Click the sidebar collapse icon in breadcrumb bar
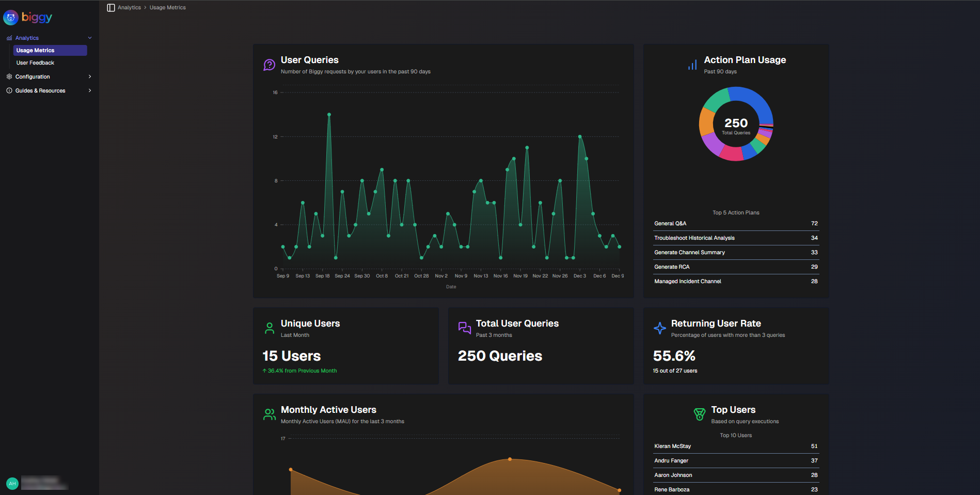The height and width of the screenshot is (495, 980). coord(110,7)
